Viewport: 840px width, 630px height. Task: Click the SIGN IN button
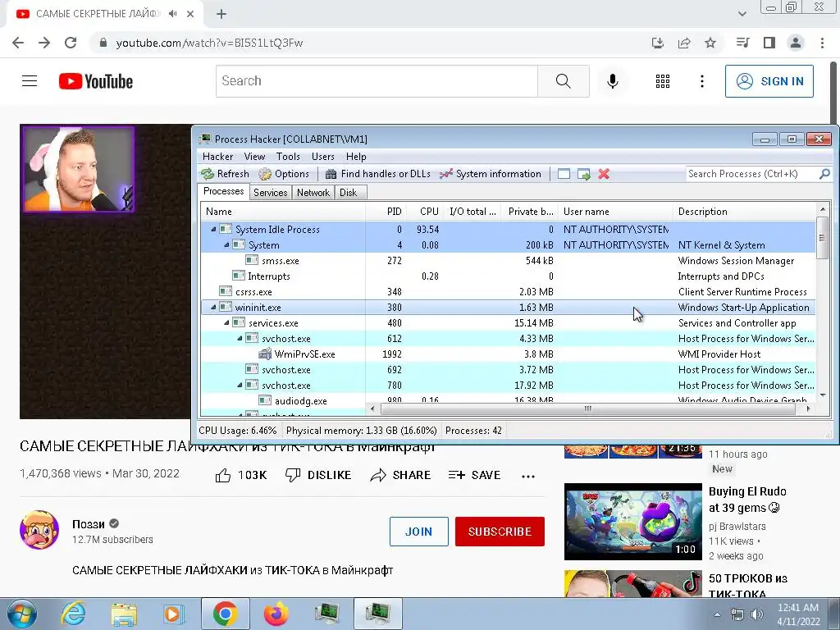pyautogui.click(x=769, y=81)
